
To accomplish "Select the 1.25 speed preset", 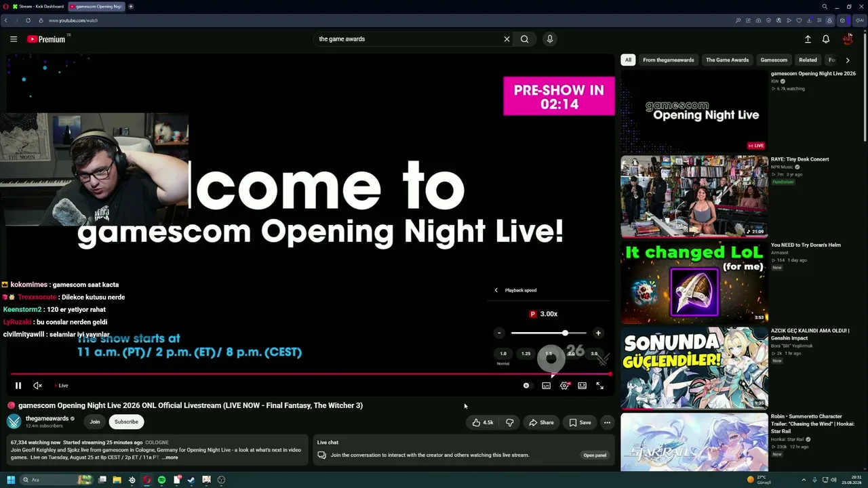I will coord(526,354).
